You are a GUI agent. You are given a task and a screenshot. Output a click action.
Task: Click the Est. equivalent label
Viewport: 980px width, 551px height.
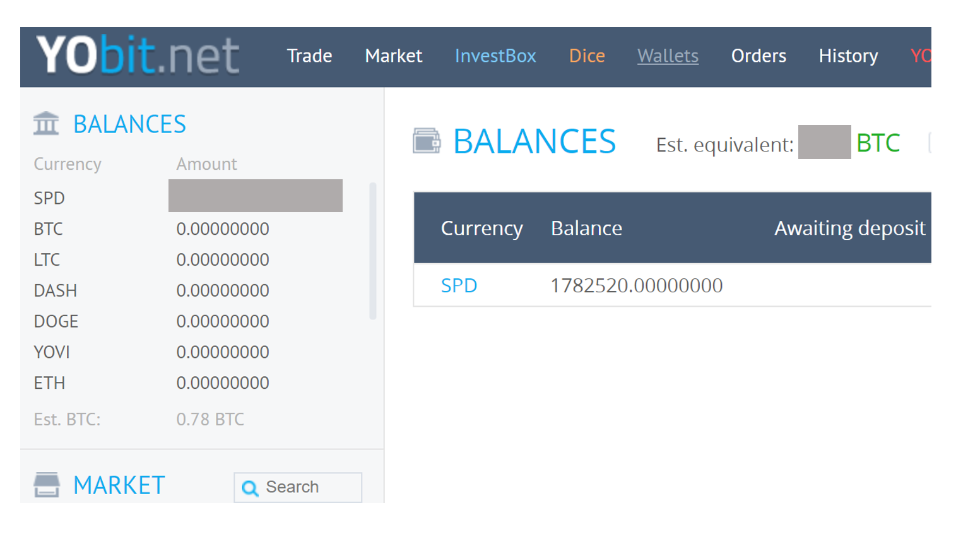point(724,145)
